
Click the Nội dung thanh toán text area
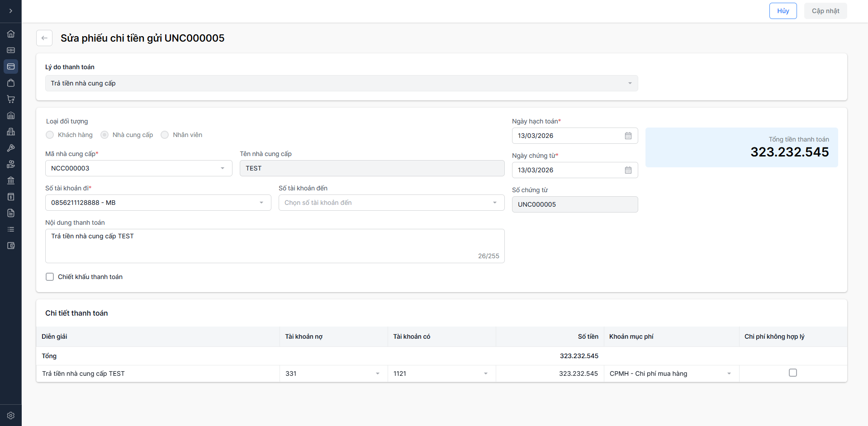point(275,246)
